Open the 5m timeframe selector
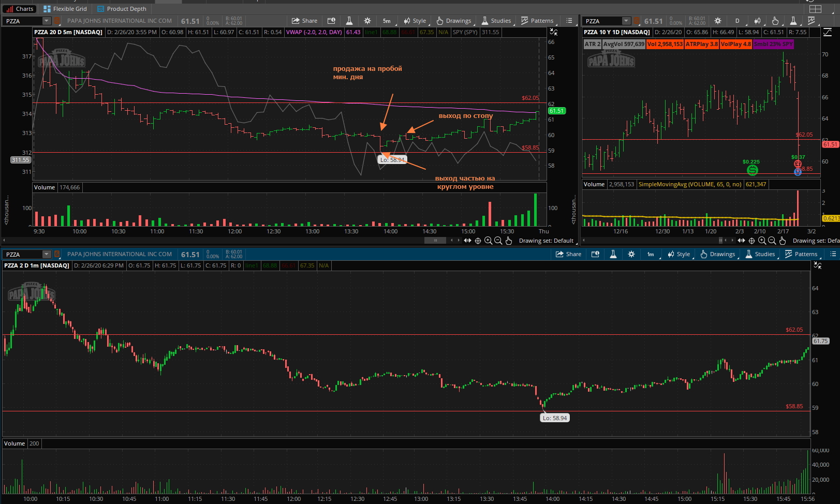This screenshot has height=504, width=840. click(x=387, y=21)
